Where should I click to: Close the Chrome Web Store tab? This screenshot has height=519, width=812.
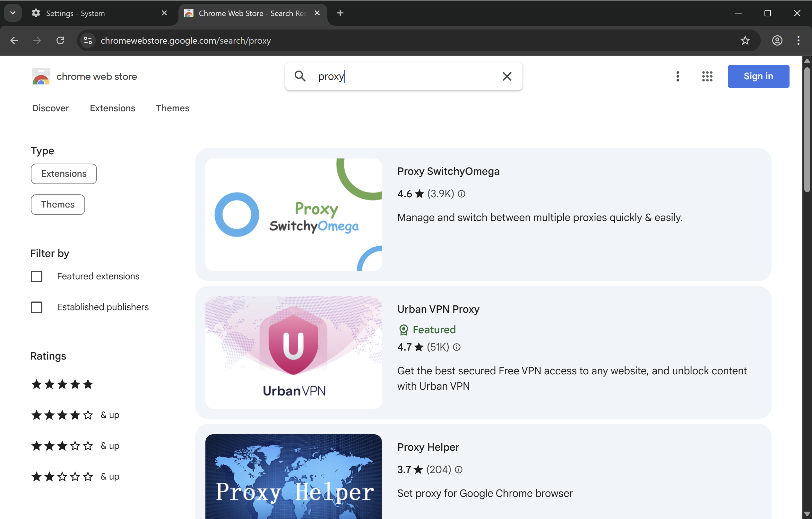[x=317, y=13]
